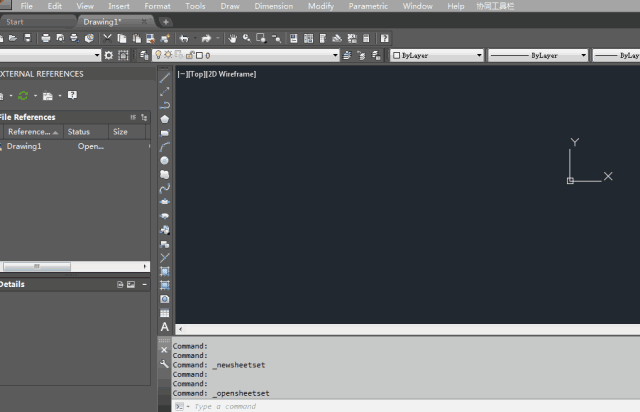Click the Refresh references green icon
This screenshot has width=640, height=412.
[x=23, y=96]
